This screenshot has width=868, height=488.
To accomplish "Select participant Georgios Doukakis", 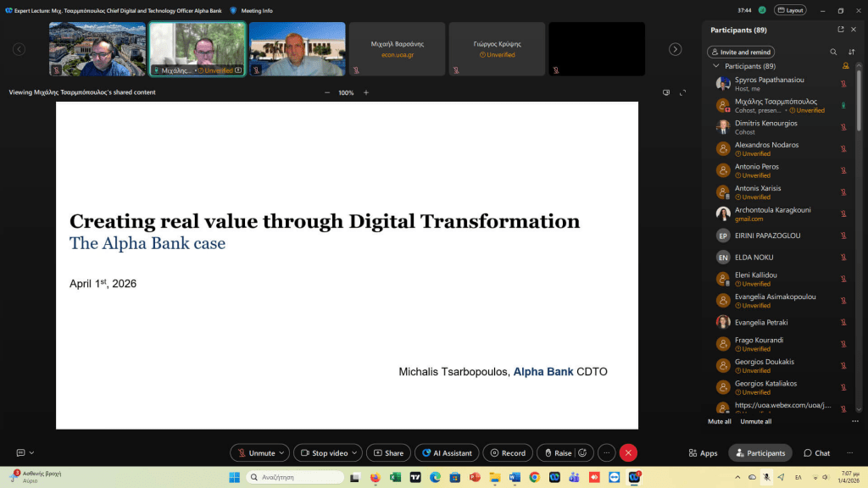I will 781,366.
